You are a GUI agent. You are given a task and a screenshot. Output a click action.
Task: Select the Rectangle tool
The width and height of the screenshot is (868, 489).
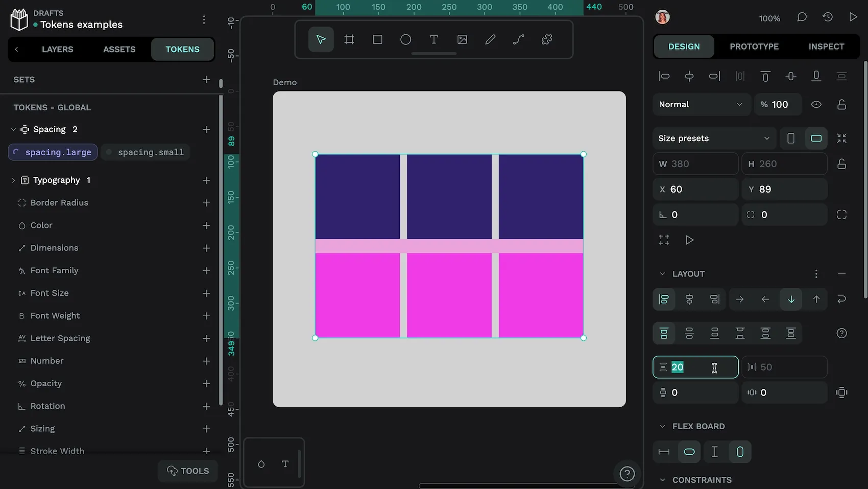pos(377,39)
